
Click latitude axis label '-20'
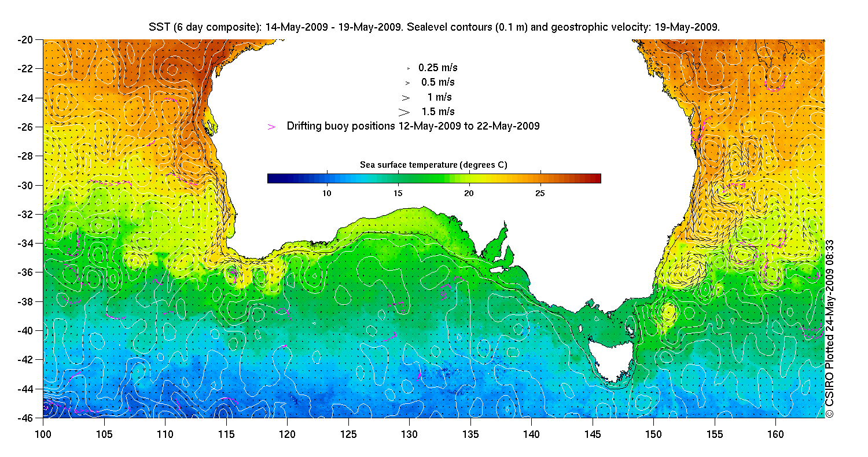click(x=27, y=40)
